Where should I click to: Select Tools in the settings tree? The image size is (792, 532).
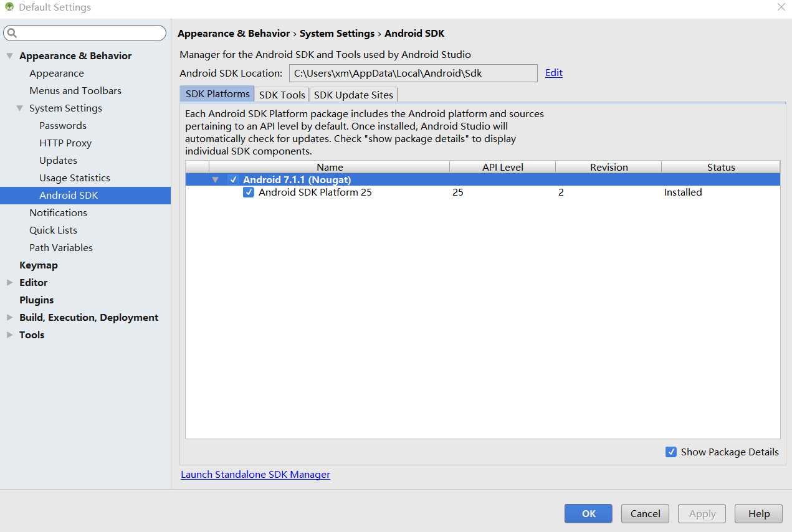(x=32, y=335)
